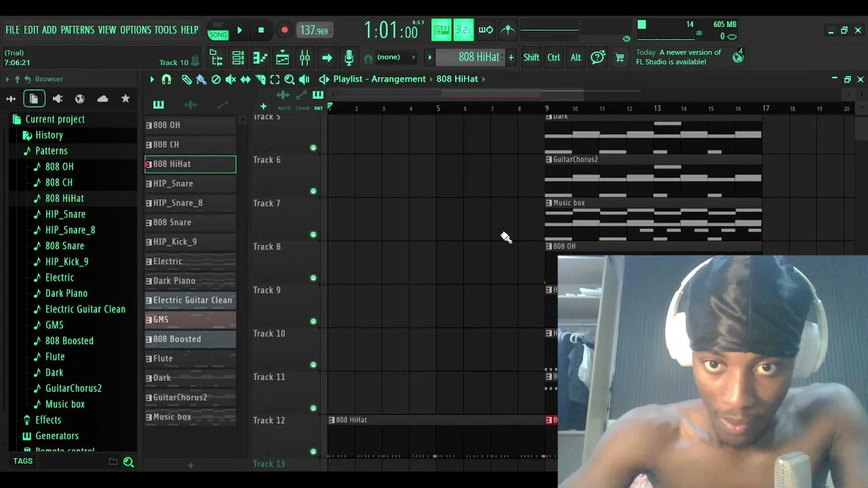Click the Shift modifier button
The height and width of the screenshot is (488, 868).
532,58
